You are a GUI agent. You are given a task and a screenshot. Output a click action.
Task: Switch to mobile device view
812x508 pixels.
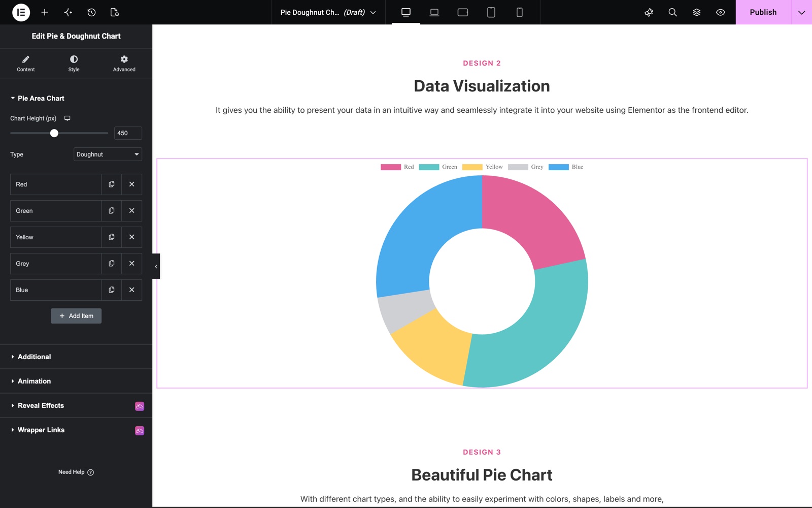click(520, 12)
